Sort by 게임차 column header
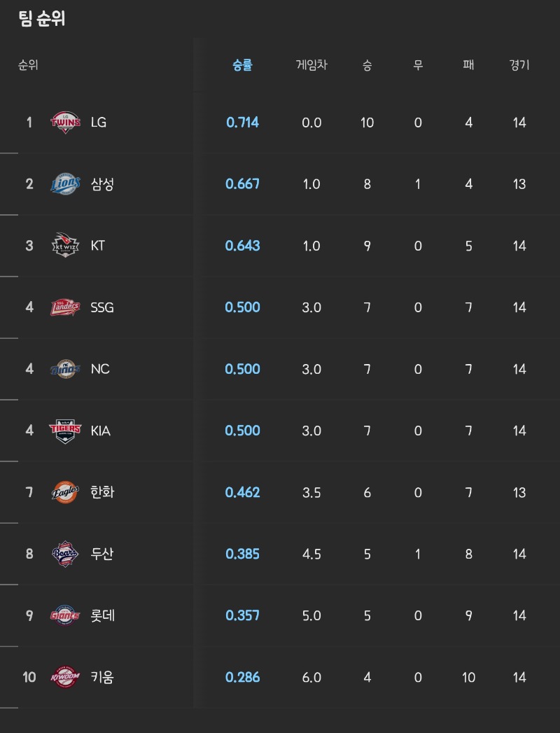 [311, 66]
